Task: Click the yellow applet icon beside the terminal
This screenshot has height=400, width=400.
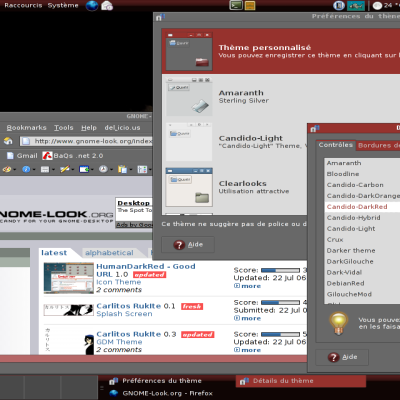Action: (x=250, y=5)
